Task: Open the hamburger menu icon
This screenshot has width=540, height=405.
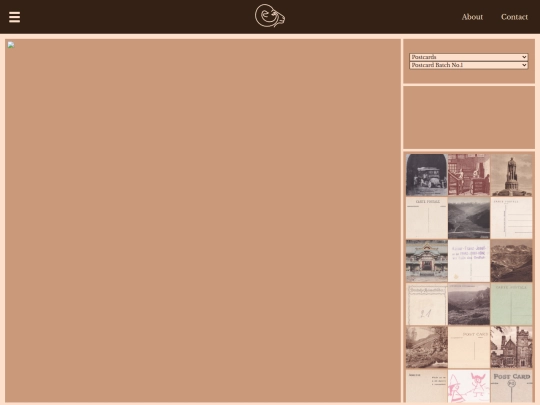Action: pyautogui.click(x=14, y=17)
